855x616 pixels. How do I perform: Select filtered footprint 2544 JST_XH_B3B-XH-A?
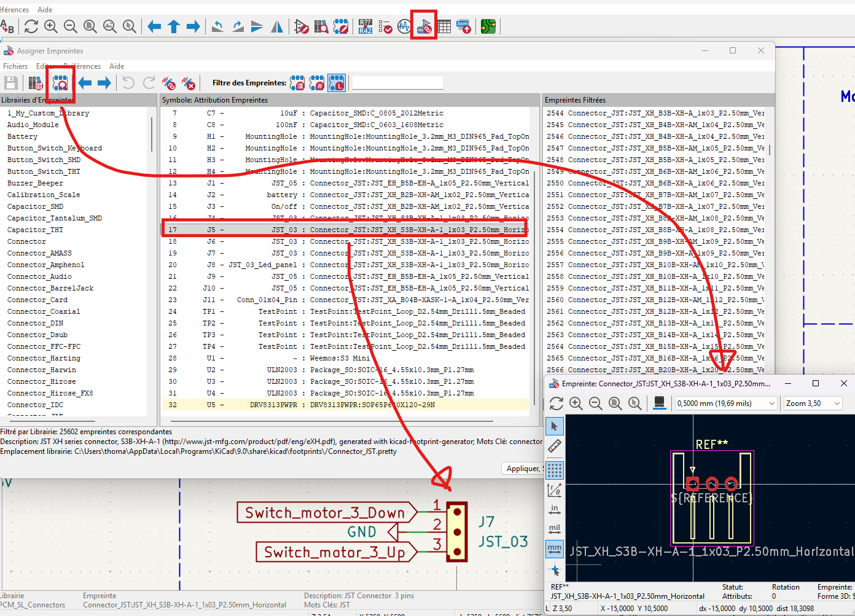point(655,113)
